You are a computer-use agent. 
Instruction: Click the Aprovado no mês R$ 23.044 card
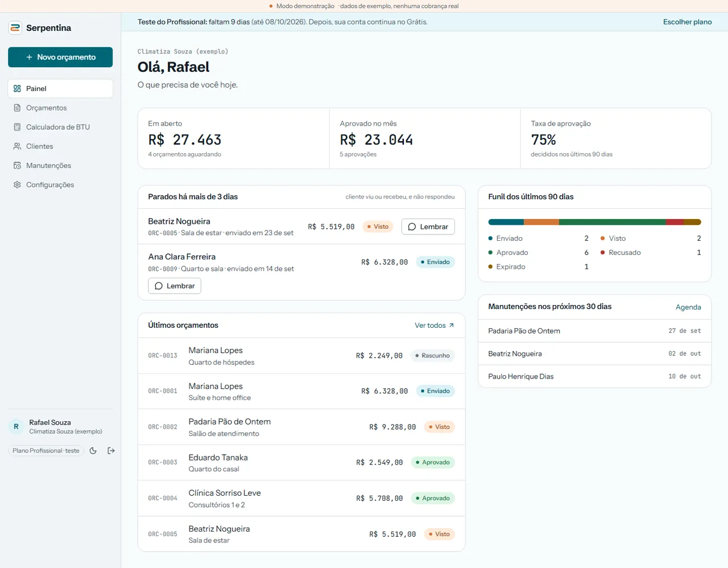pos(425,138)
